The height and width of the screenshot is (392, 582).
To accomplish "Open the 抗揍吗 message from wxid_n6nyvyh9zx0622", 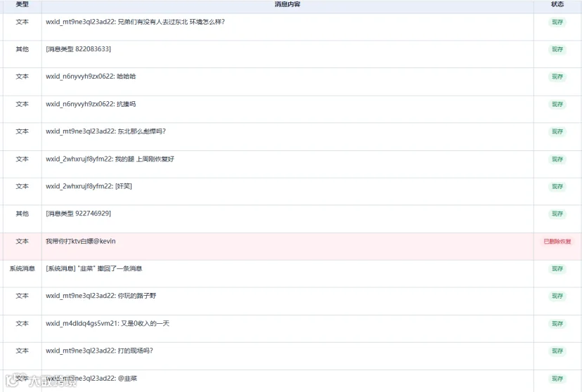I will (x=91, y=104).
